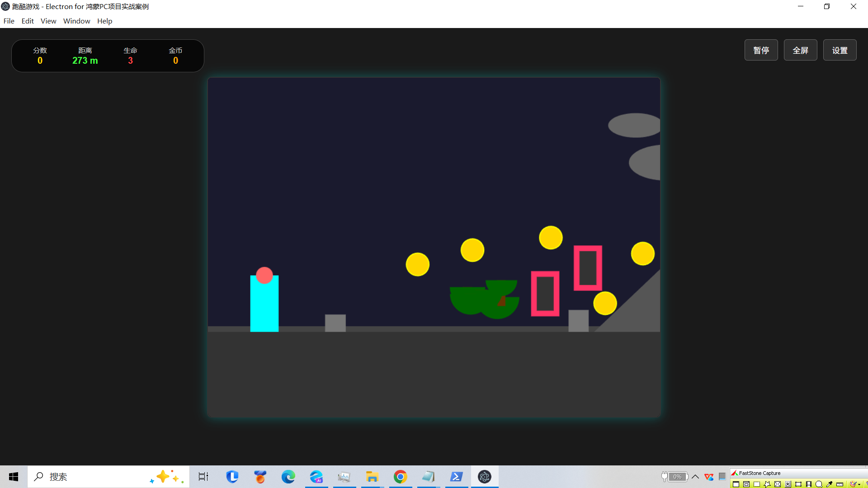Screen dimensions: 868x488
Task: Click the Help menu item
Action: [x=104, y=21]
